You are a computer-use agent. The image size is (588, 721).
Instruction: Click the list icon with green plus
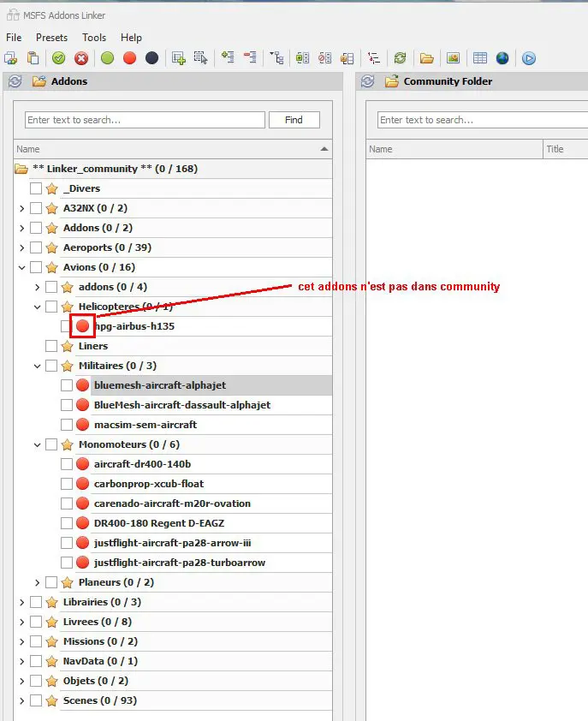coord(178,58)
